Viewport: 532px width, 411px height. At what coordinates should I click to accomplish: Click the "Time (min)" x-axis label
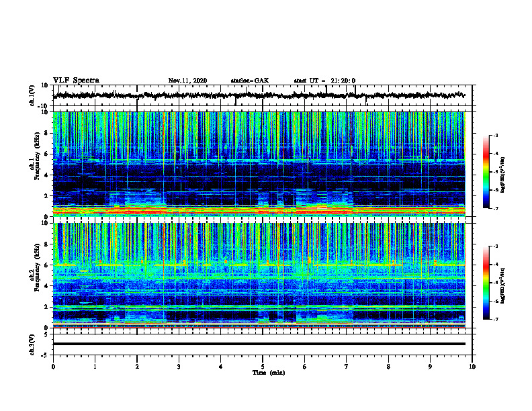(x=269, y=373)
